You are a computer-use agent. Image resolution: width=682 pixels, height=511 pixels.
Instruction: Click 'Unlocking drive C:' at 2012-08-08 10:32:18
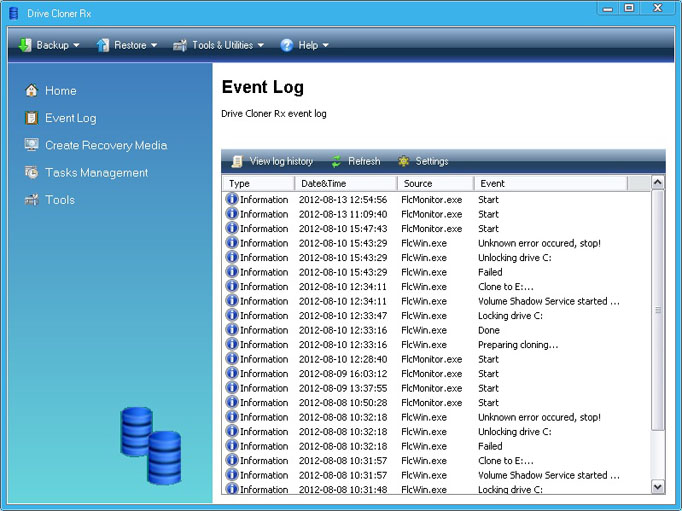(x=515, y=431)
